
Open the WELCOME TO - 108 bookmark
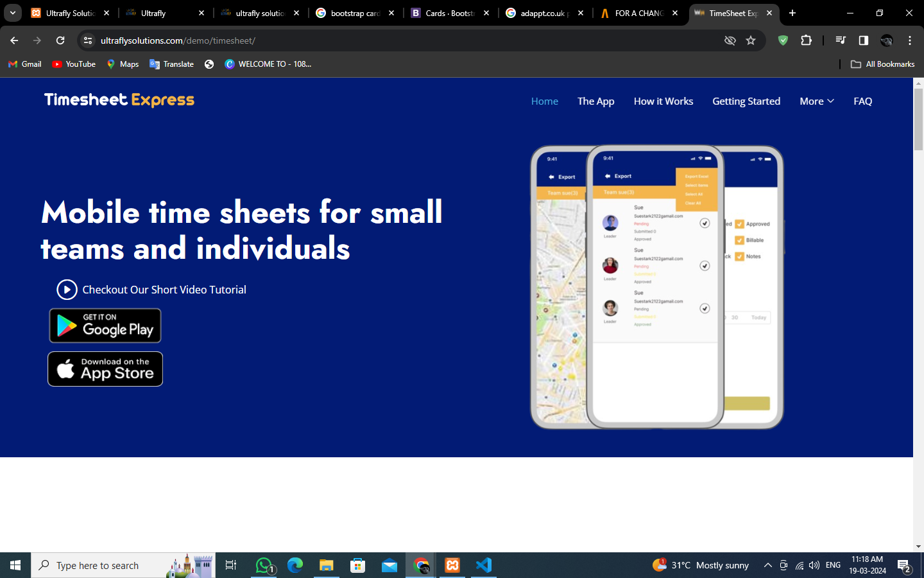[268, 64]
